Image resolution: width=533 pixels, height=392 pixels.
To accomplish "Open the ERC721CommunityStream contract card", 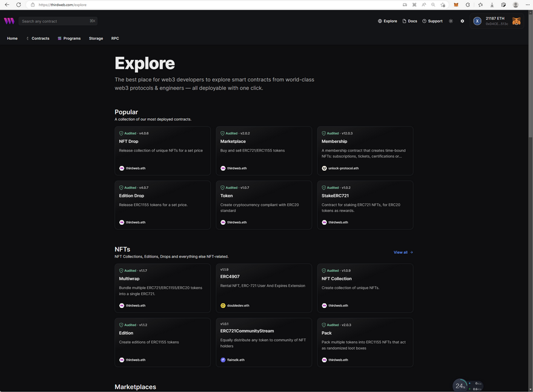I will click(x=264, y=342).
